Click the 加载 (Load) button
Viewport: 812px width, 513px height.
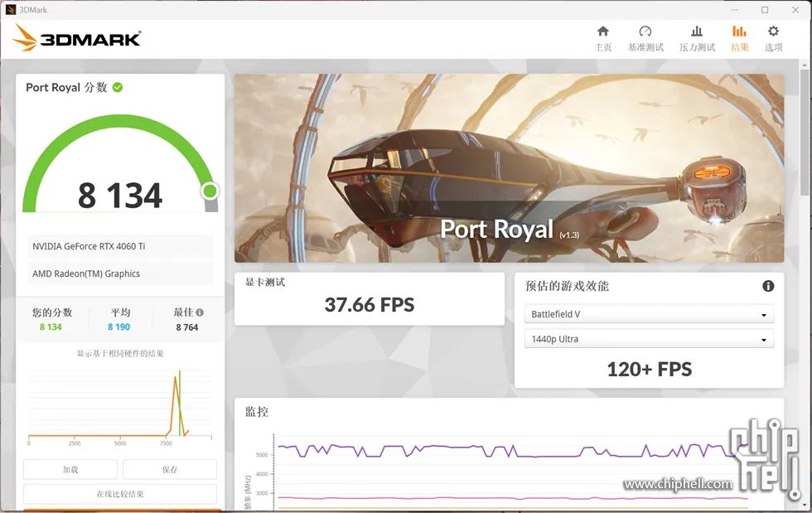pos(70,469)
